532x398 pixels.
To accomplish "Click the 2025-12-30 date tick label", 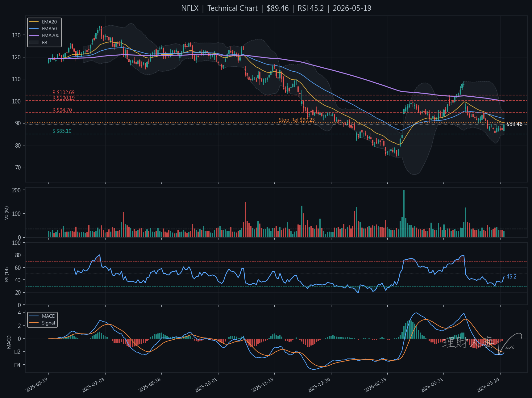I will tap(319, 385).
